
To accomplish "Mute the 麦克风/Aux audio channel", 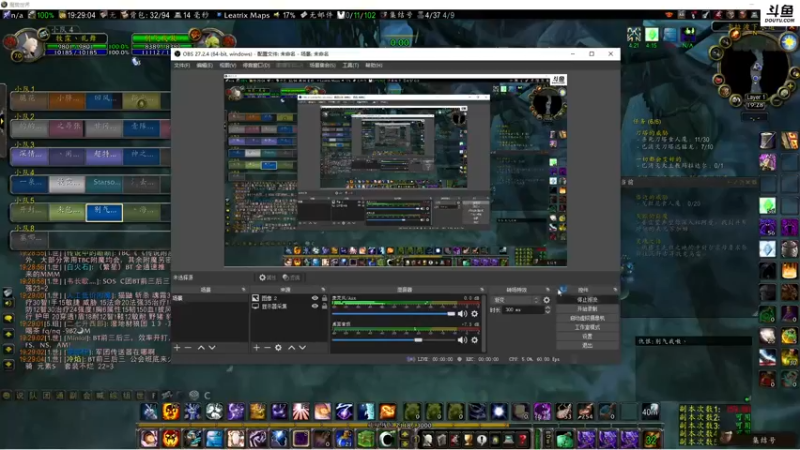I will click(462, 314).
